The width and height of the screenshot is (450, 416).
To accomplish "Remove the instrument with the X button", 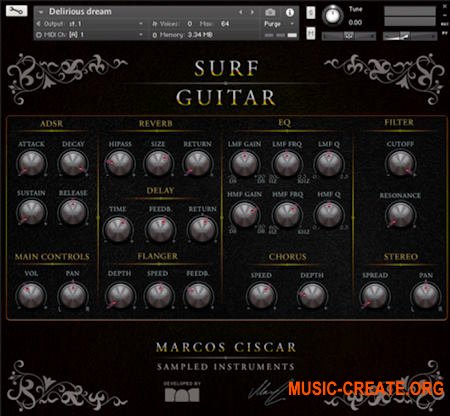I will coord(445,6).
